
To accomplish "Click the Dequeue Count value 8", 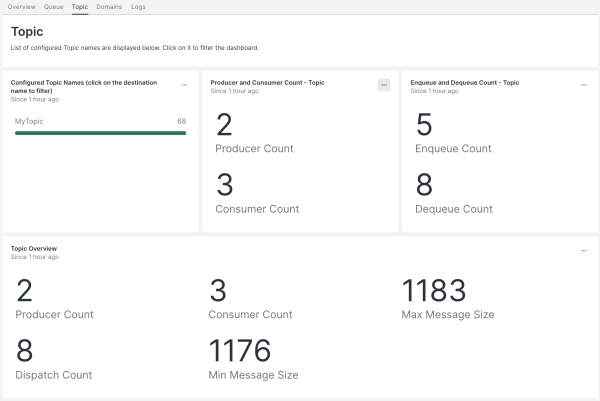I will point(424,185).
